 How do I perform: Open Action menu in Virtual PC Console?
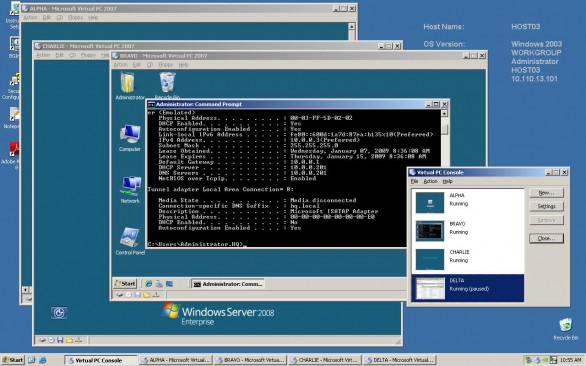(430, 181)
